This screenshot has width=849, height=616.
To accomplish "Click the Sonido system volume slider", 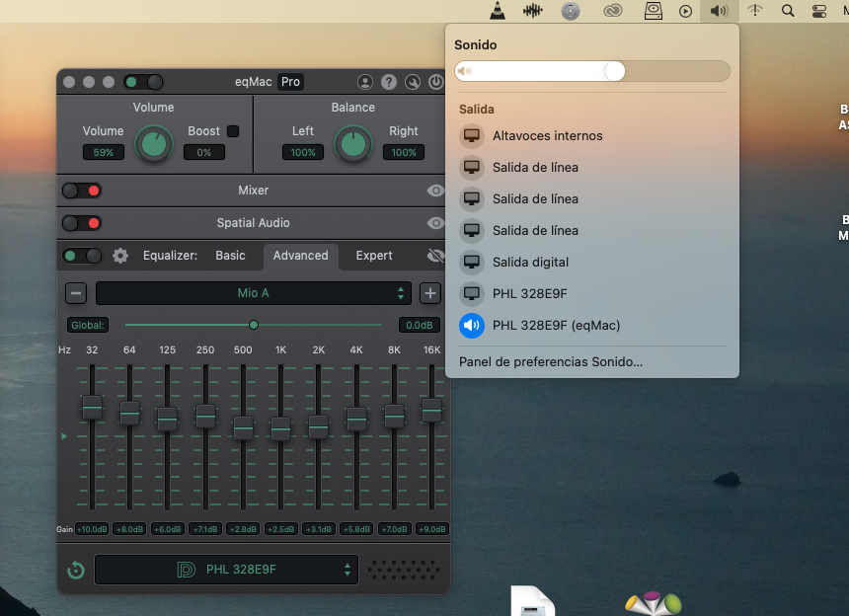I will coord(592,71).
